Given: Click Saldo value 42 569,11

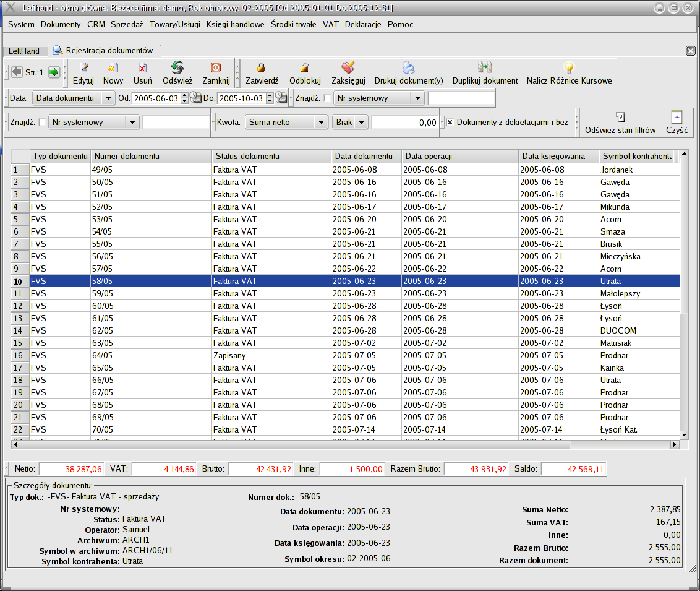Looking at the screenshot, I should tap(574, 469).
